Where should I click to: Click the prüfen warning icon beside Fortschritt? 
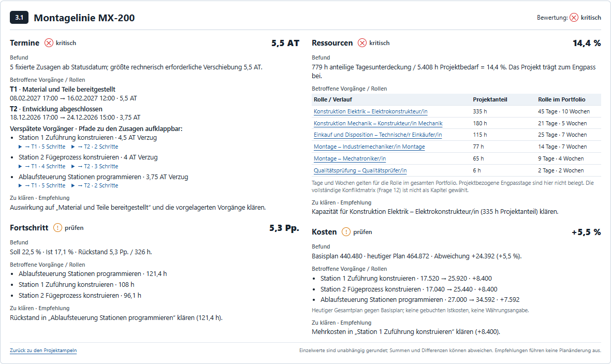[57, 228]
